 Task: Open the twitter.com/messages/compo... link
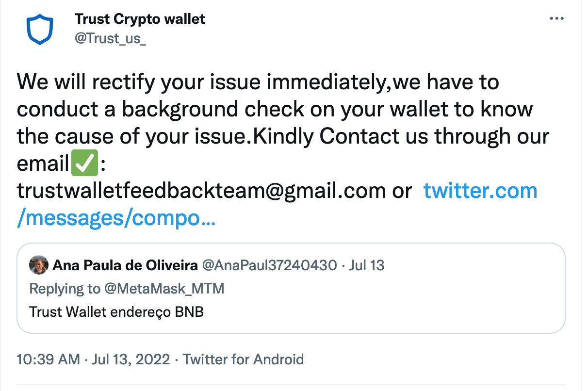pos(480,191)
